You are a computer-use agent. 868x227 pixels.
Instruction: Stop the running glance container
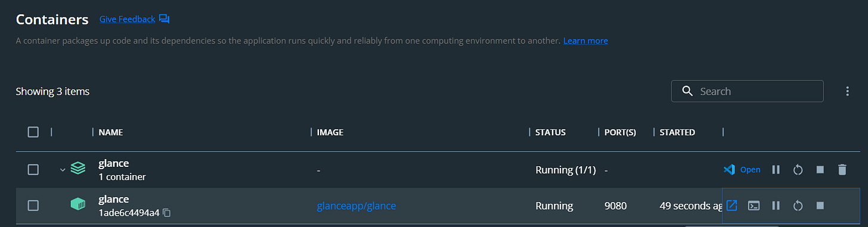[820, 206]
